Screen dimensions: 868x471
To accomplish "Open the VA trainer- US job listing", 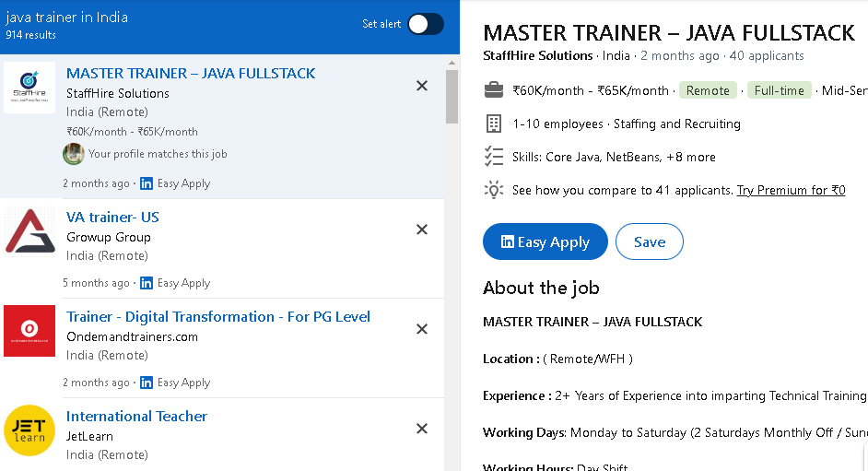I will [x=112, y=217].
